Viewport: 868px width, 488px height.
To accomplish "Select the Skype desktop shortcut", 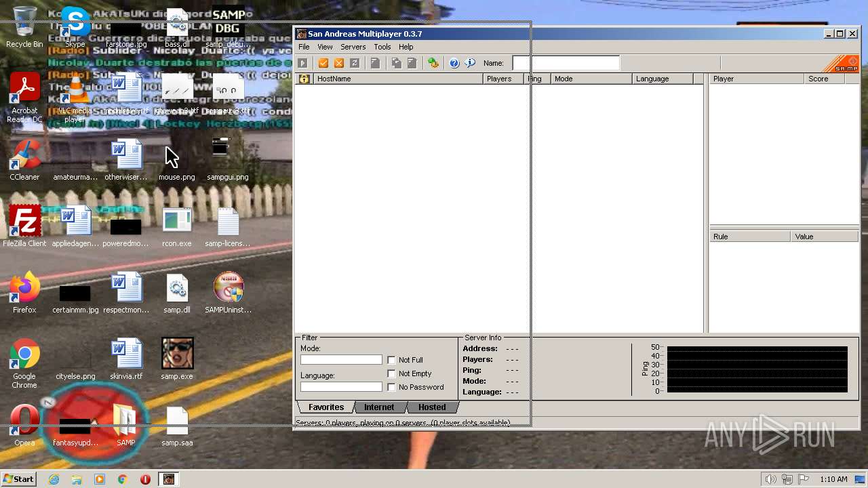I will [x=75, y=28].
